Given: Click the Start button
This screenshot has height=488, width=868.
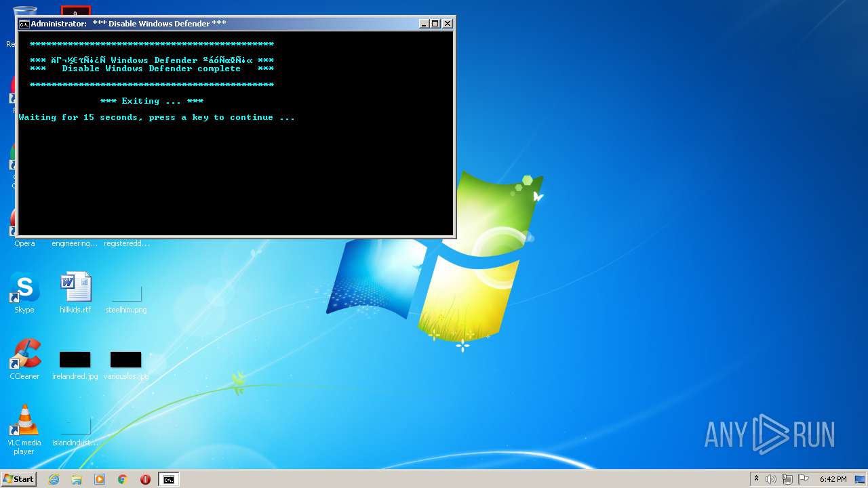Looking at the screenshot, I should click(18, 479).
